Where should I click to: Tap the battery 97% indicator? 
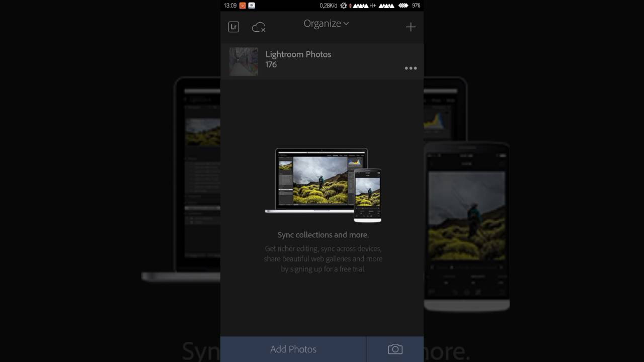[x=416, y=6]
